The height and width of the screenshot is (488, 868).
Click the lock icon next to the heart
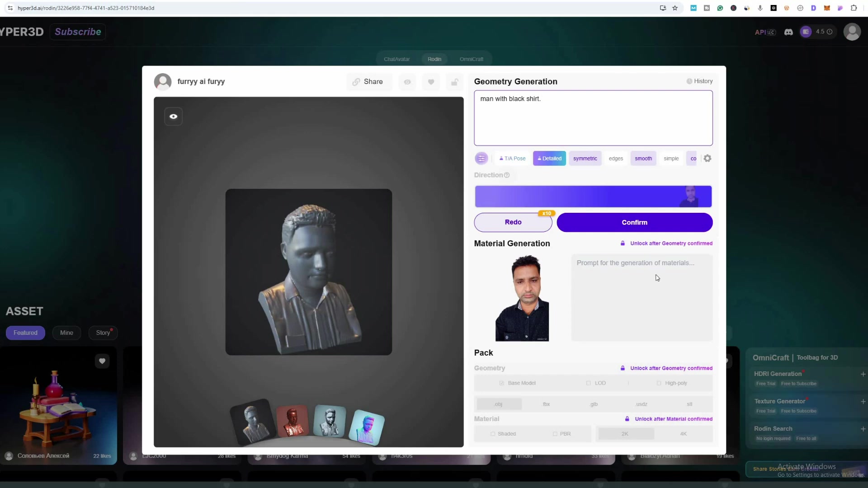[x=455, y=82]
